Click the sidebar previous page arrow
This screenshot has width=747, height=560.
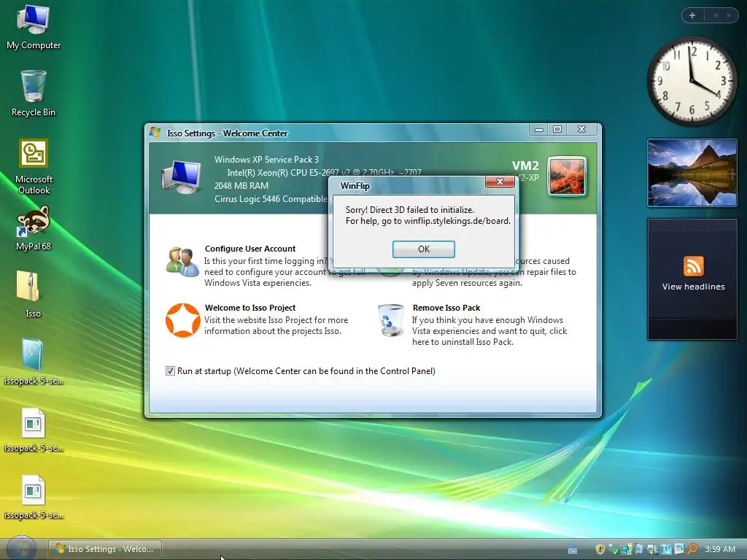[715, 15]
